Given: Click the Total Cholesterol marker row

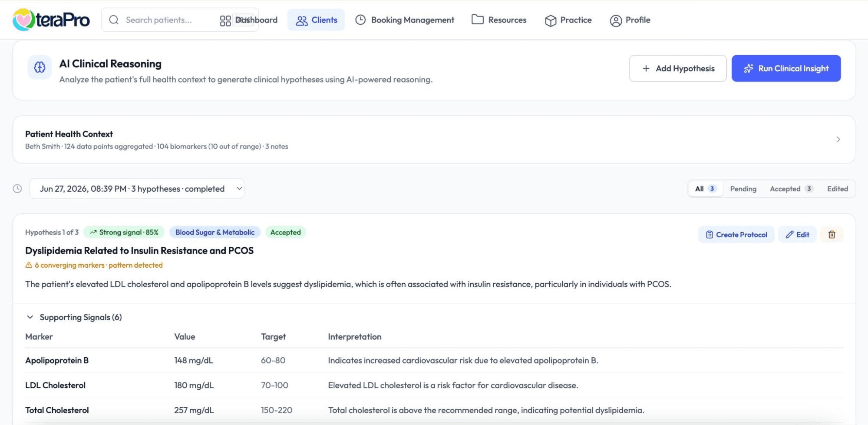Looking at the screenshot, I should coord(434,410).
